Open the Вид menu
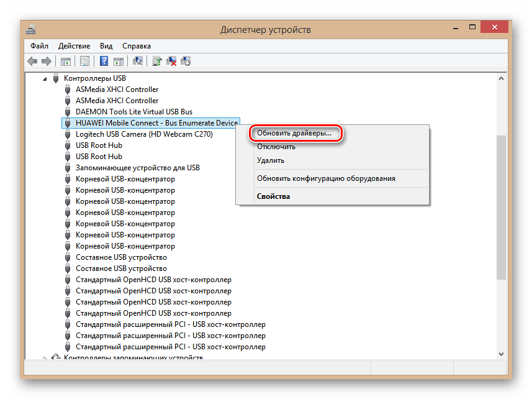 click(x=106, y=46)
